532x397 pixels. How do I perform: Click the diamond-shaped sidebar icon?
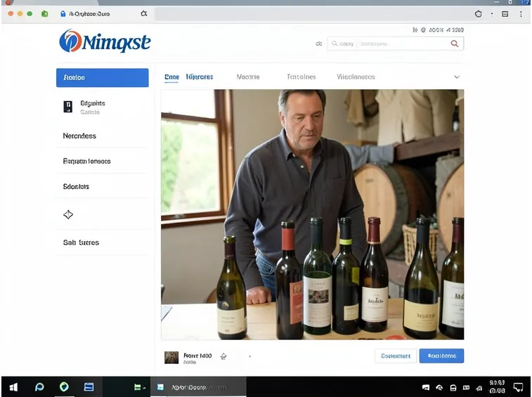(68, 214)
